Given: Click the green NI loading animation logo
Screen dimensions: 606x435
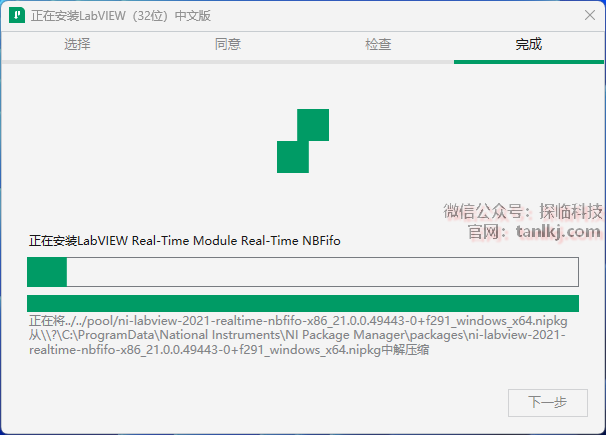Looking at the screenshot, I should pos(303,141).
